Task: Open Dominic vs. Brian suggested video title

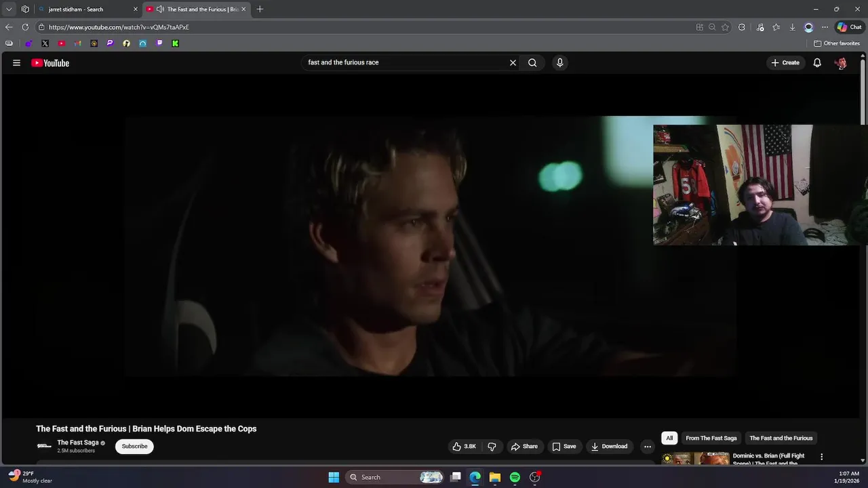Action: 769,460
